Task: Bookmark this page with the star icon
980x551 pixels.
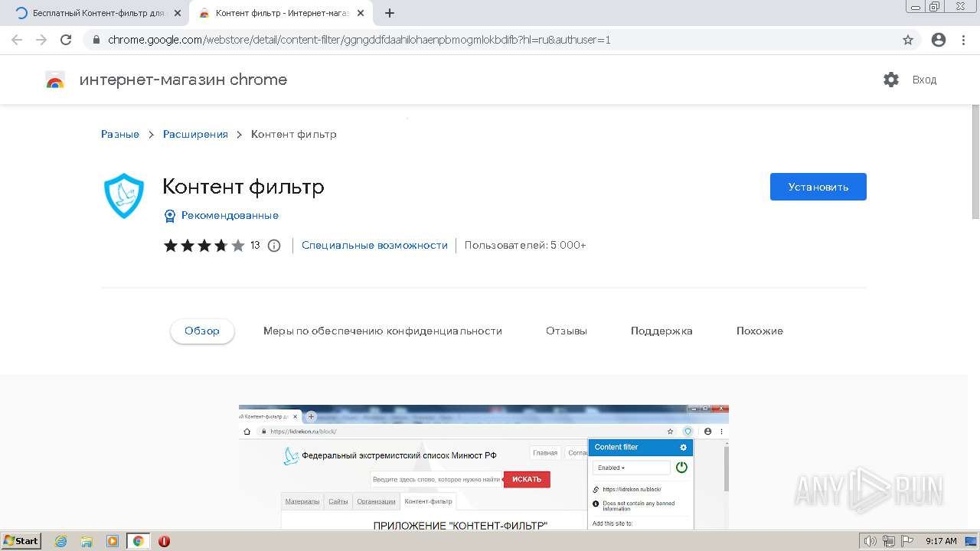Action: [x=908, y=40]
